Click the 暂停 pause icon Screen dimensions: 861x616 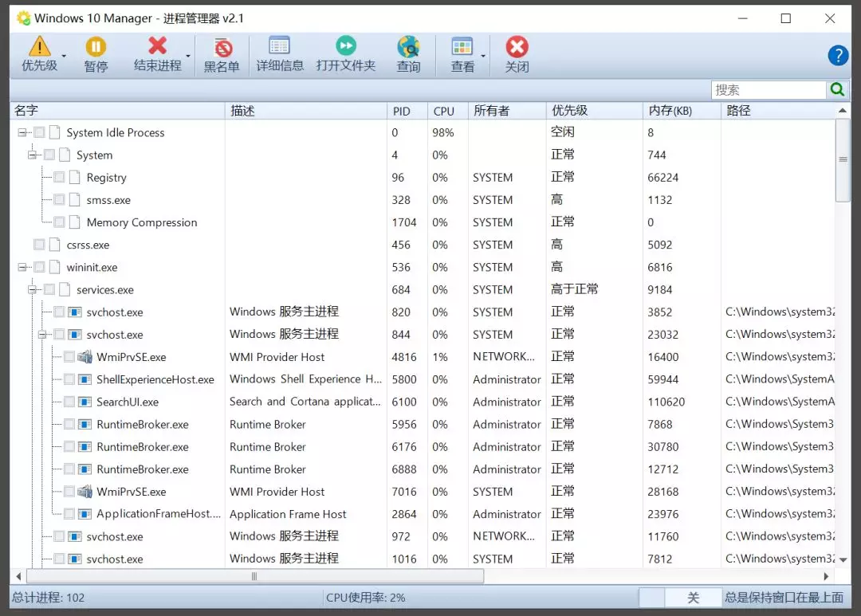coord(96,47)
